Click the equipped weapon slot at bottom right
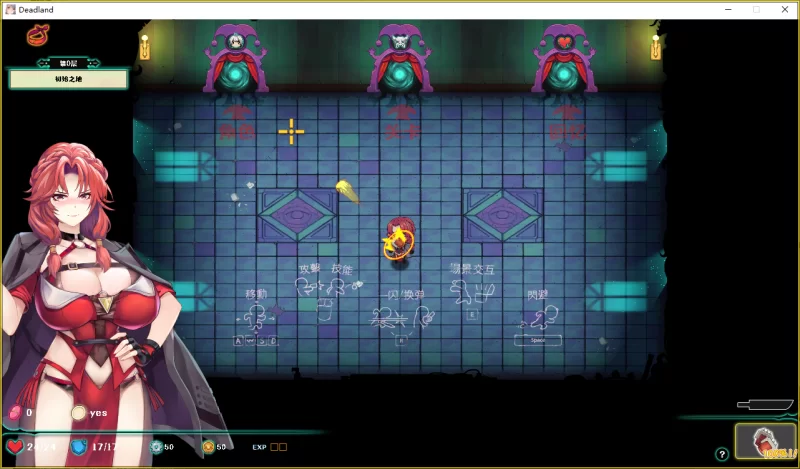The width and height of the screenshot is (800, 469). 767,441
